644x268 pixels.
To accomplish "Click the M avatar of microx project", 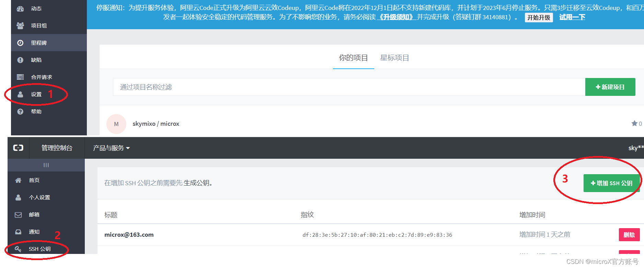I will [x=116, y=124].
